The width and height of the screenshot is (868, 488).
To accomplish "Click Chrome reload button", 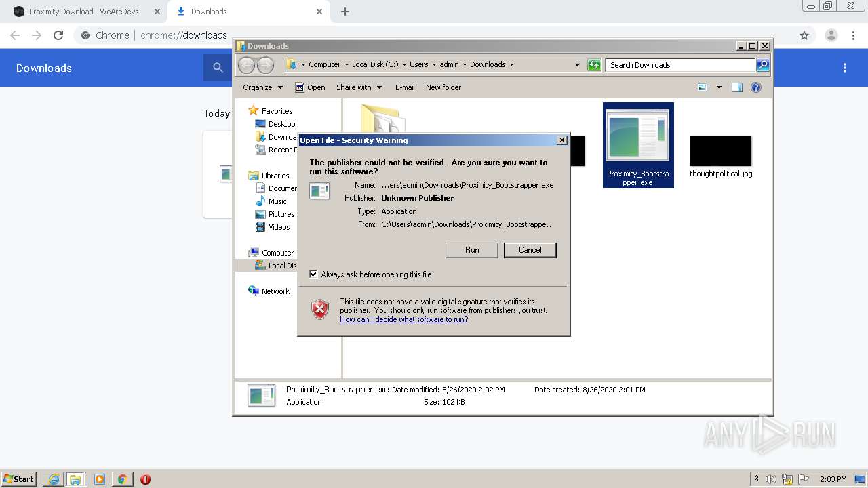I will (x=58, y=35).
